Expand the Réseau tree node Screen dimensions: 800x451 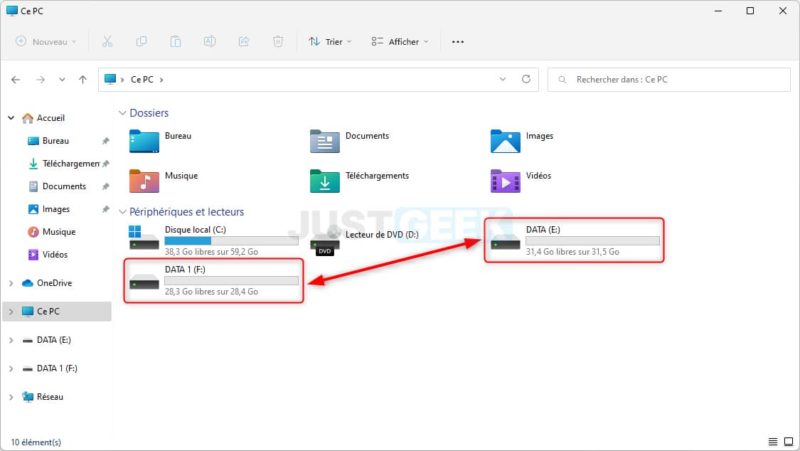(x=11, y=397)
